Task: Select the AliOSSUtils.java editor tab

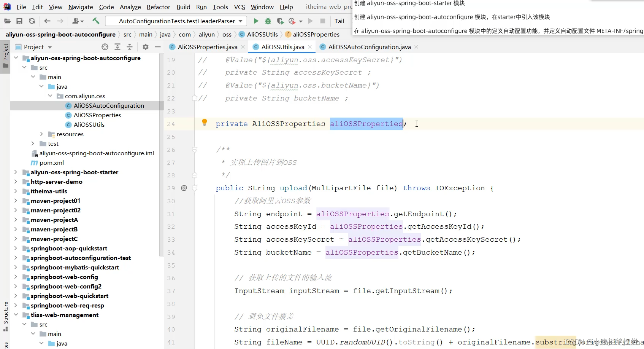Action: point(283,47)
